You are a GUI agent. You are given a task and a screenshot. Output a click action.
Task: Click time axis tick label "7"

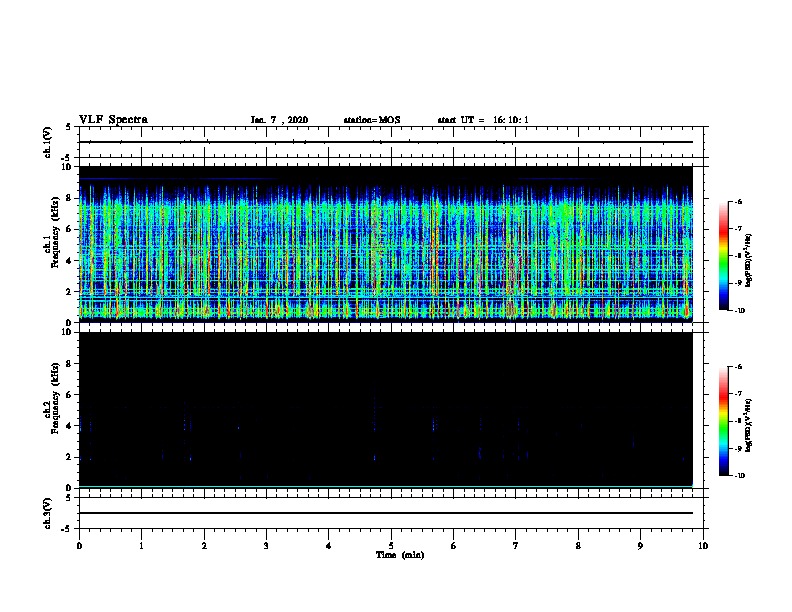tap(516, 546)
